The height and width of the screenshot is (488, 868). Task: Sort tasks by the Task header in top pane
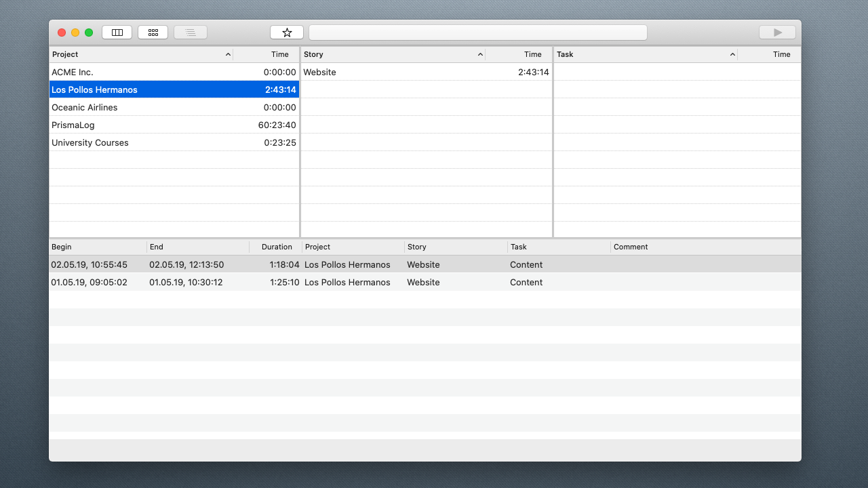tap(646, 54)
